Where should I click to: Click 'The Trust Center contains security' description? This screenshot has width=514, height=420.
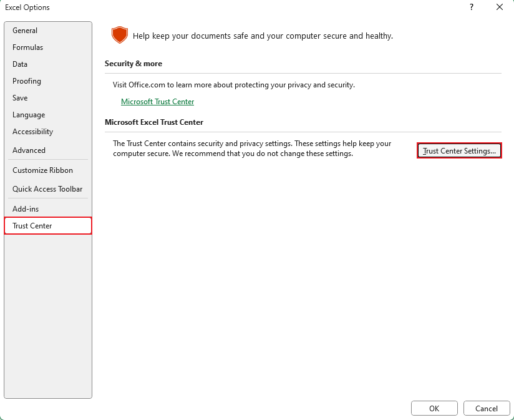click(252, 149)
